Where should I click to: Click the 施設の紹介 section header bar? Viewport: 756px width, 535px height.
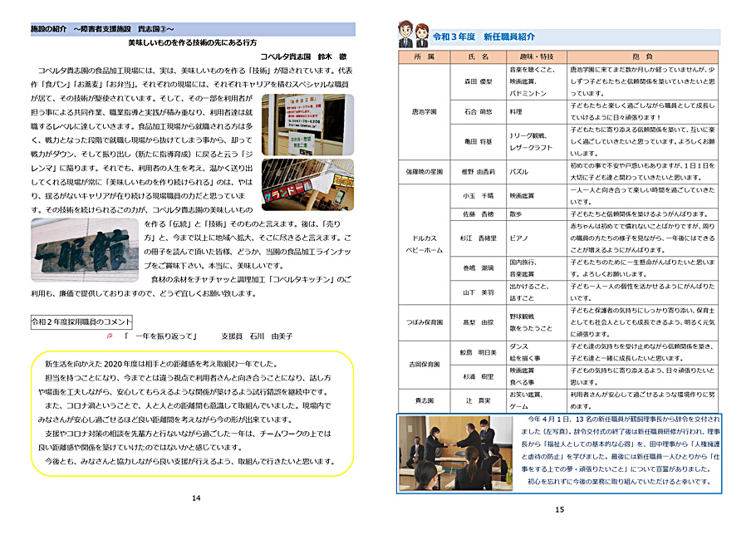coord(193,29)
